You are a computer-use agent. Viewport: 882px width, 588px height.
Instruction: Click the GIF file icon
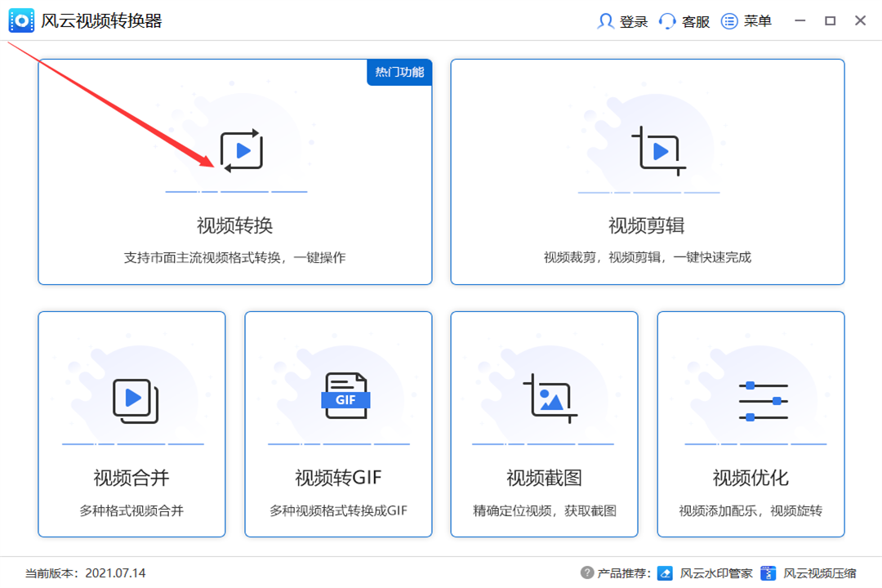pyautogui.click(x=345, y=395)
